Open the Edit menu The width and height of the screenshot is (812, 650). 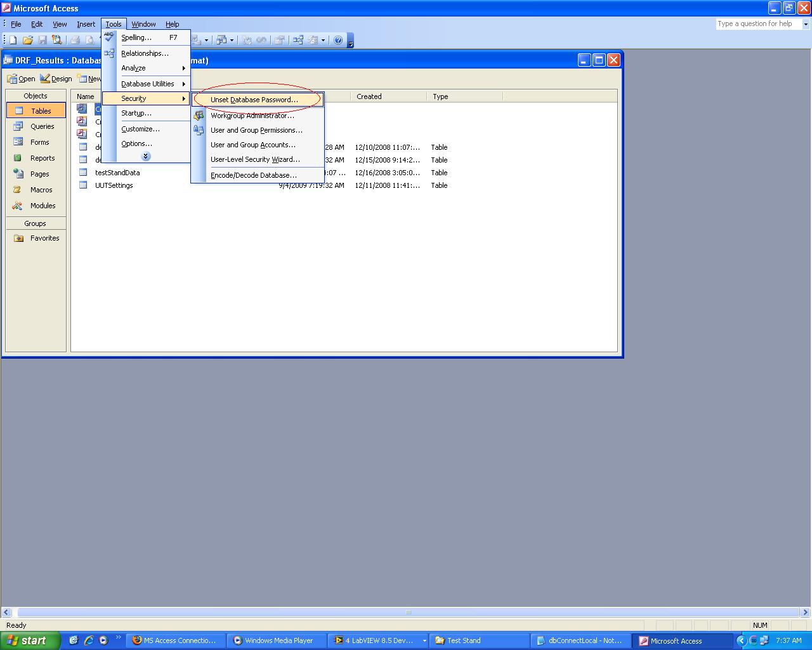click(x=37, y=24)
